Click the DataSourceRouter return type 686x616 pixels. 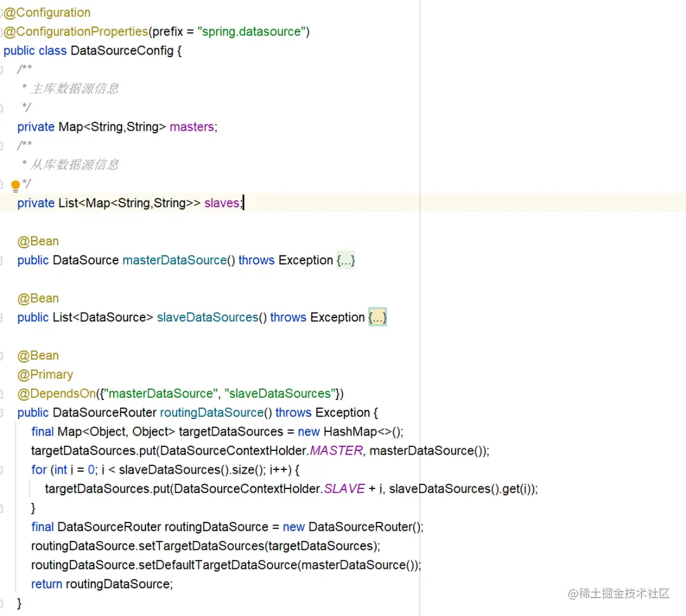click(105, 413)
